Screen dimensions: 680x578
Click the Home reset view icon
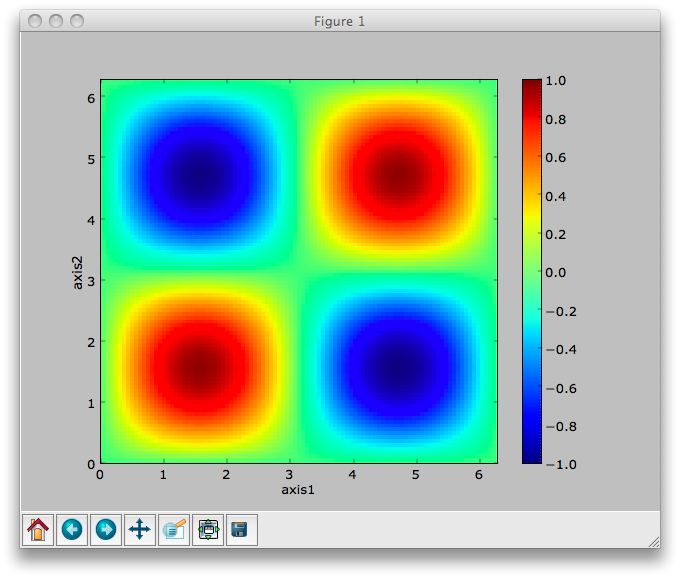[38, 529]
